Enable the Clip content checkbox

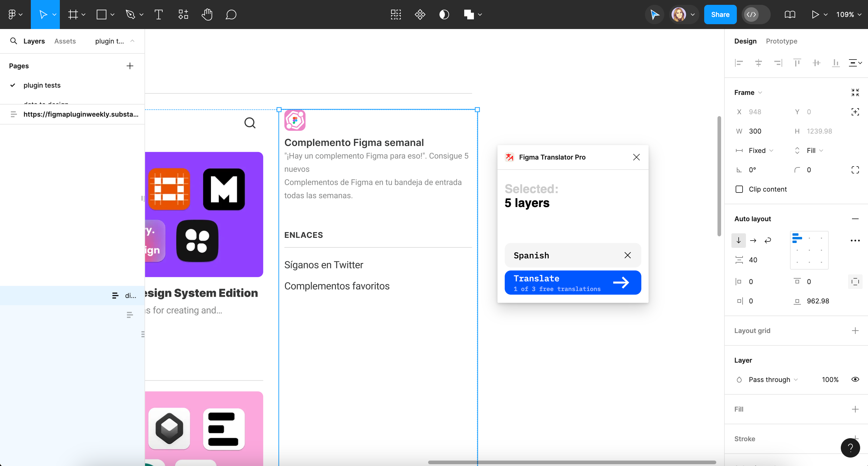[739, 189]
